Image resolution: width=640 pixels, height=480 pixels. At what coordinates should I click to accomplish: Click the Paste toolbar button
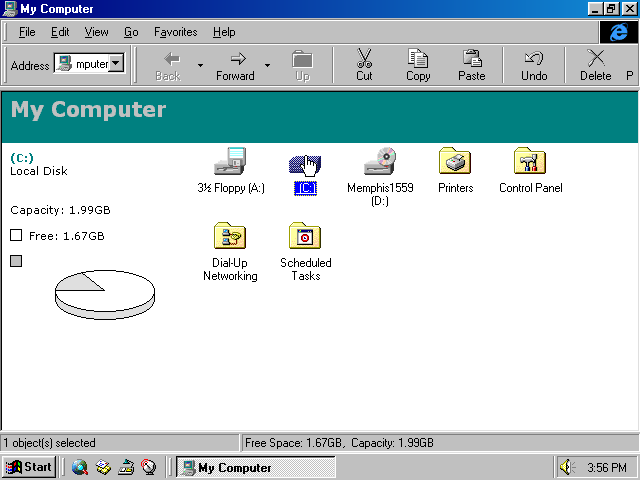[472, 65]
